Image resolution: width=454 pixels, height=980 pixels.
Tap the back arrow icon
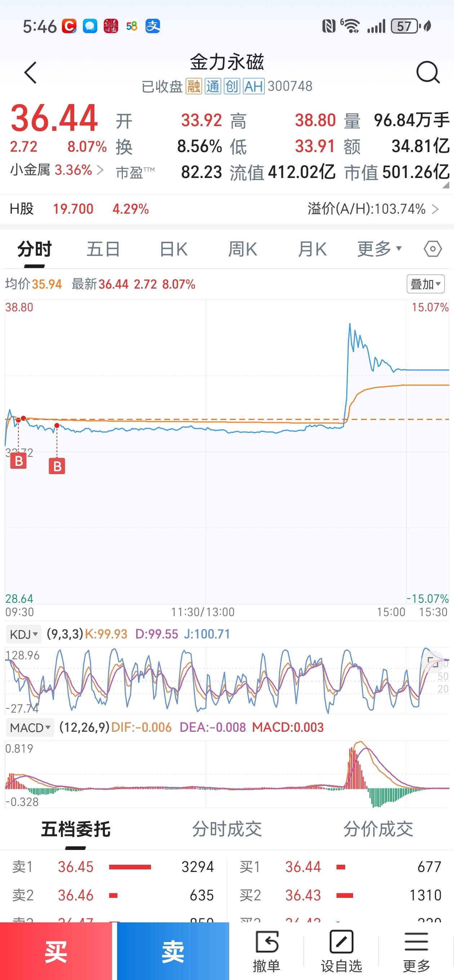pyautogui.click(x=30, y=72)
